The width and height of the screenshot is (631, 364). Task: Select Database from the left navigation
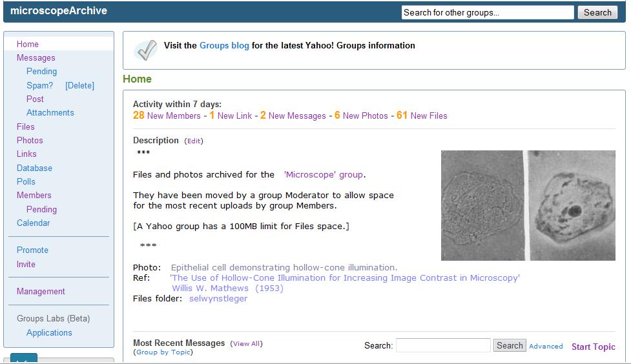tap(34, 168)
